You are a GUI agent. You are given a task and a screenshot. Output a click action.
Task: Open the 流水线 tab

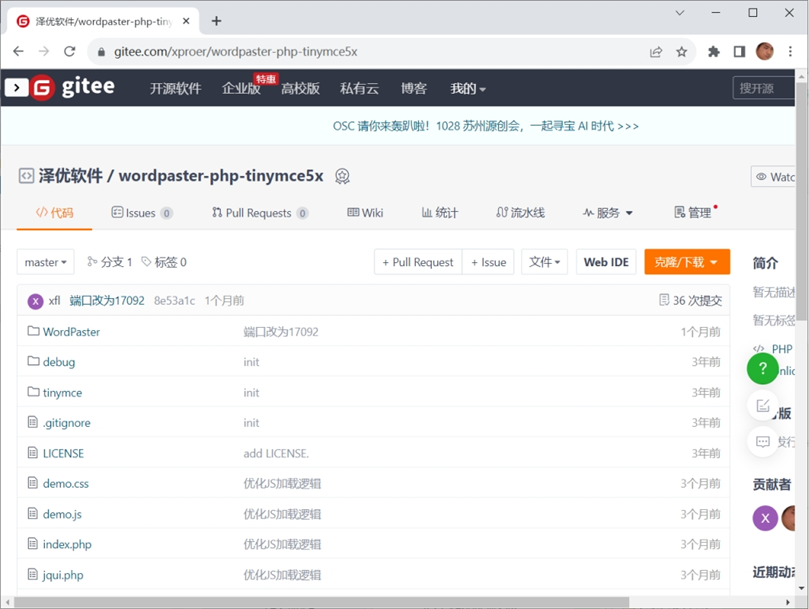(x=520, y=213)
